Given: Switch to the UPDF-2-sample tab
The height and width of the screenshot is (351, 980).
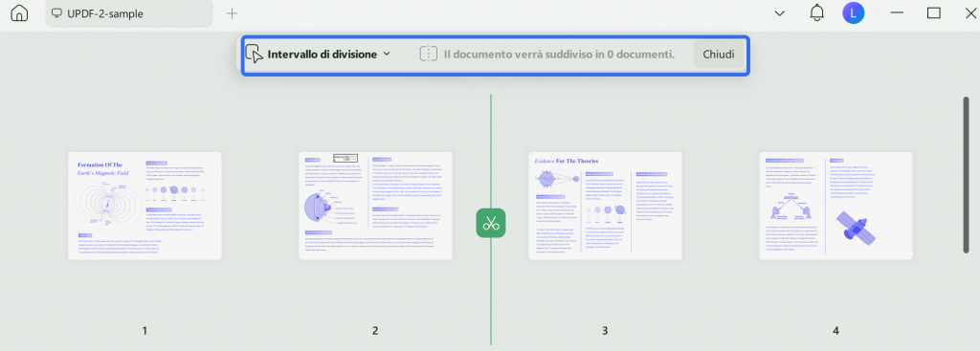Looking at the screenshot, I should pos(129,13).
